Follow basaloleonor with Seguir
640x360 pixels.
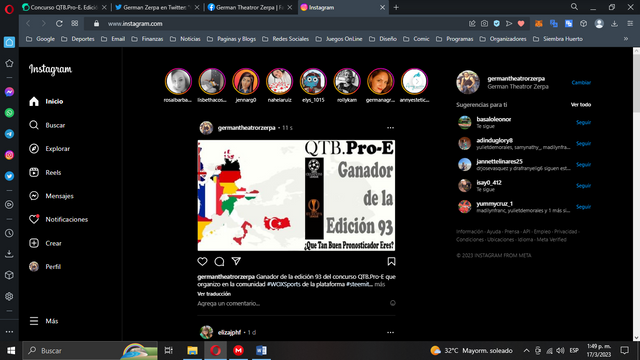pos(583,122)
